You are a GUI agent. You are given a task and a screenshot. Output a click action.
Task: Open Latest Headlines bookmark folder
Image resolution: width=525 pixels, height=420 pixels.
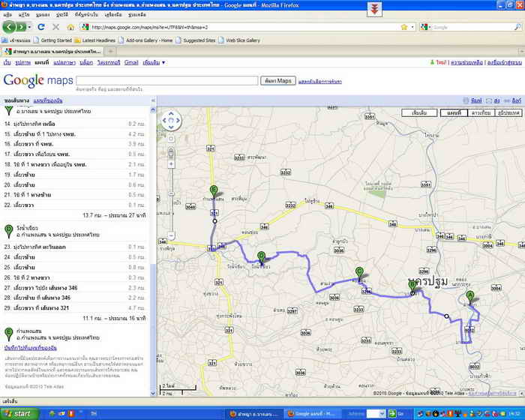point(94,40)
